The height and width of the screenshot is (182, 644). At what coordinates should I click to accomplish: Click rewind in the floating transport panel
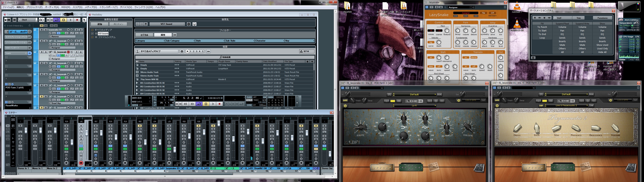tap(186, 104)
